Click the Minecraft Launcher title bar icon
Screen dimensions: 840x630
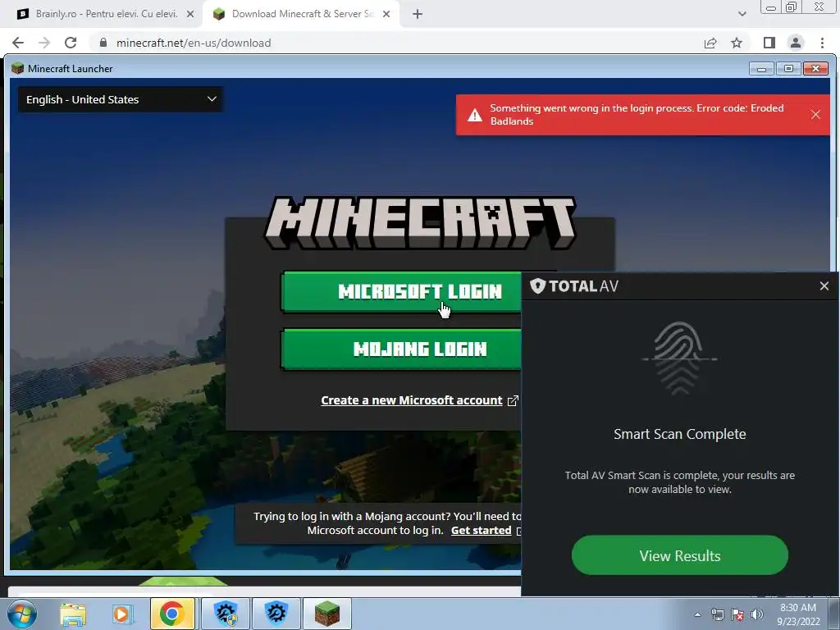tap(18, 68)
